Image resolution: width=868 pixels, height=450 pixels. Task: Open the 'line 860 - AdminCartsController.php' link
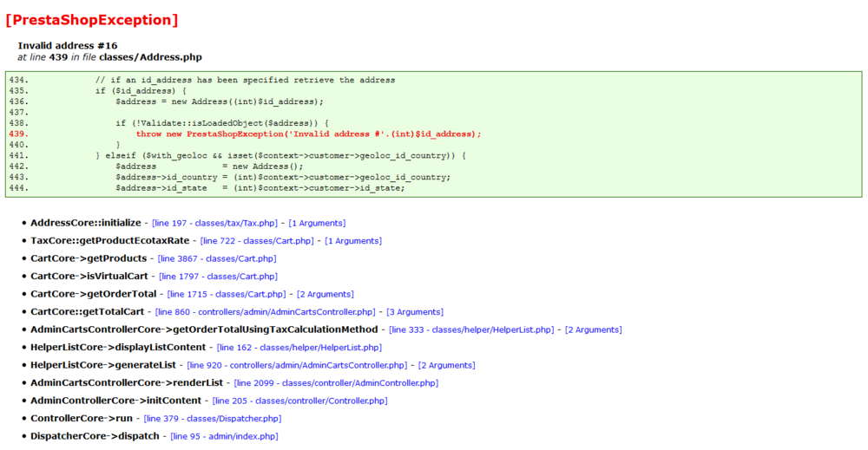tap(265, 312)
